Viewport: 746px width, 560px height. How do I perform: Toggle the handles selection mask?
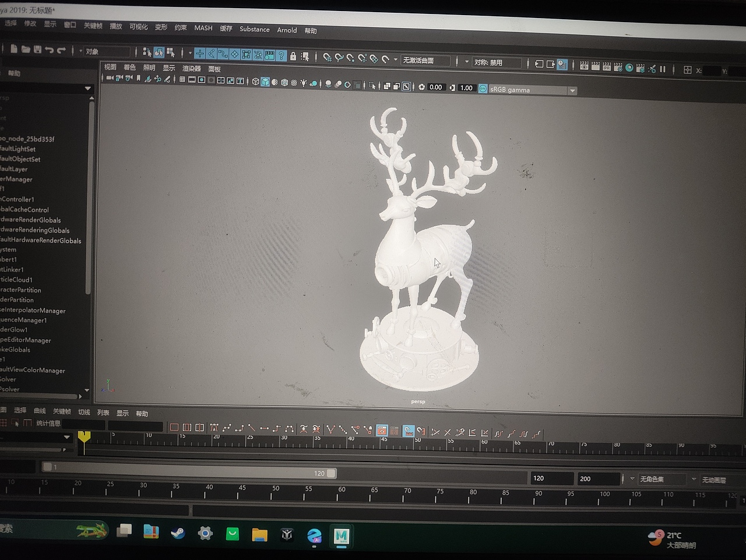pos(199,54)
